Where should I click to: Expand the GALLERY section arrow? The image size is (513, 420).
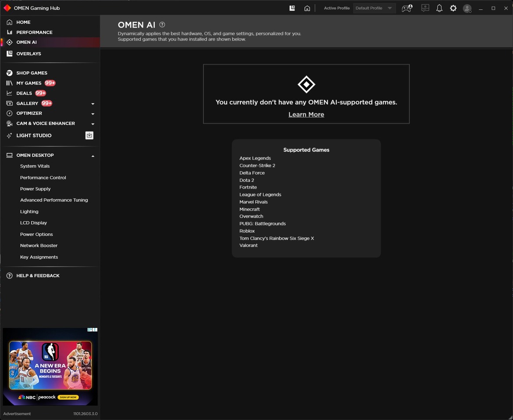(x=93, y=104)
